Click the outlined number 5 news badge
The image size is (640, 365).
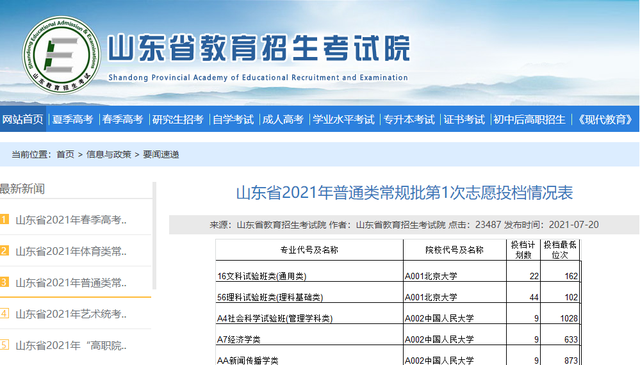4,345
